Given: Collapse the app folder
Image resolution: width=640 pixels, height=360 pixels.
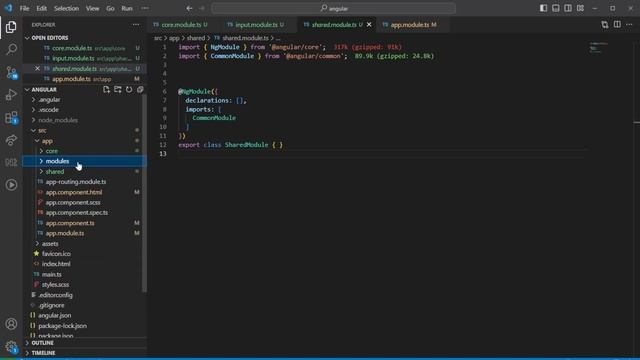Looking at the screenshot, I should [x=47, y=141].
